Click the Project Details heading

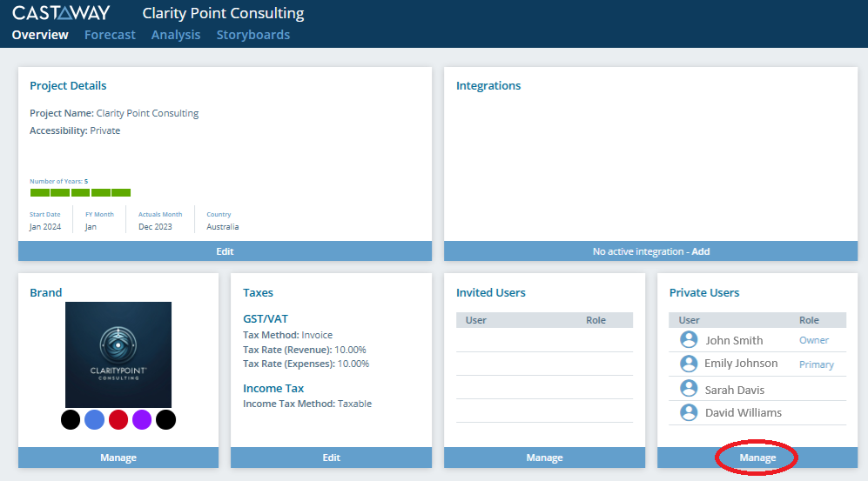click(x=68, y=86)
